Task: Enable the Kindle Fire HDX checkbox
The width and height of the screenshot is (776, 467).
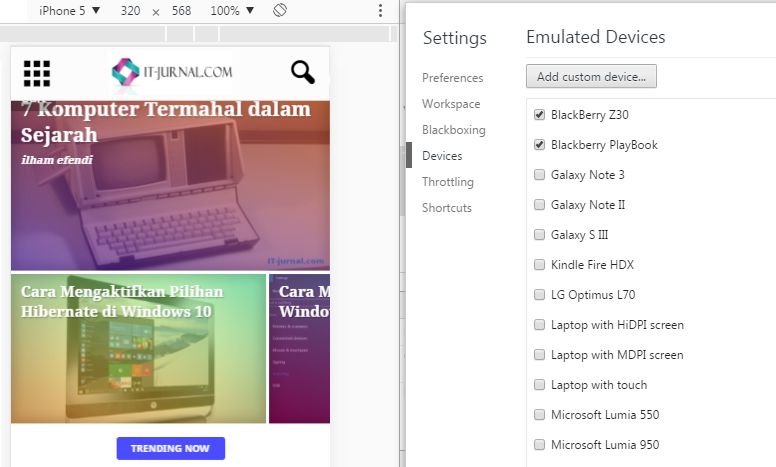Action: click(x=539, y=265)
